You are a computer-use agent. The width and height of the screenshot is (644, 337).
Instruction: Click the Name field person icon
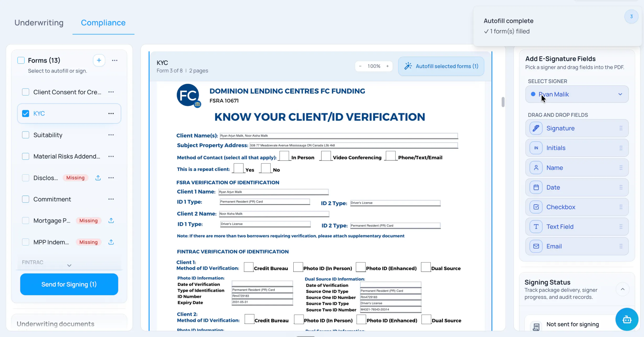(536, 168)
